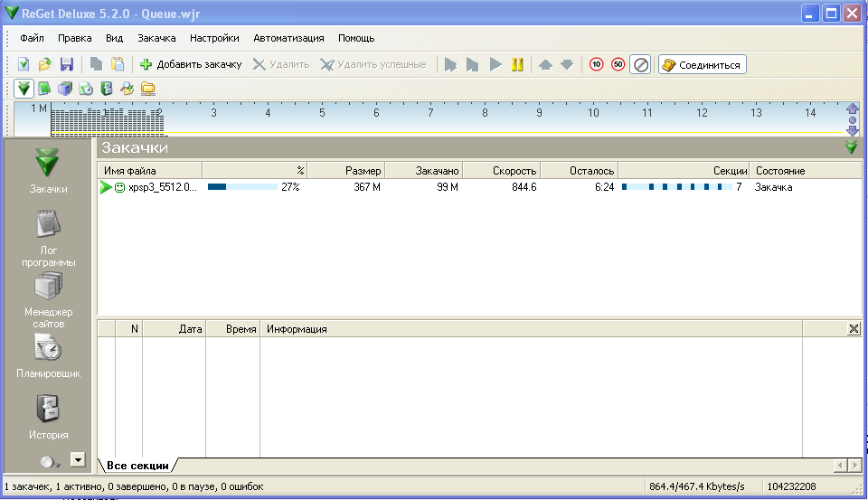This screenshot has height=500, width=868.
Task: Open the Закачка menu
Action: coord(156,38)
